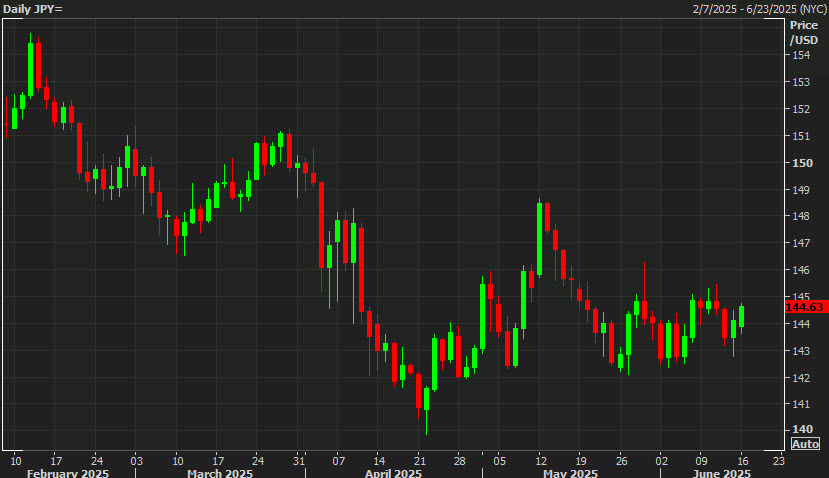This screenshot has width=829, height=478.
Task: Click the February 2025 month label
Action: [68, 473]
